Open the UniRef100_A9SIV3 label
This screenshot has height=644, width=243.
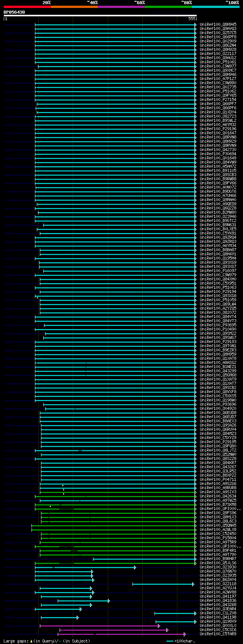click(x=218, y=492)
